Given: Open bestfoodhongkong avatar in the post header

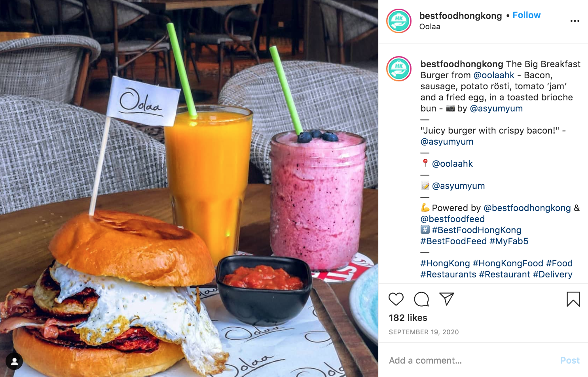Looking at the screenshot, I should point(399,21).
